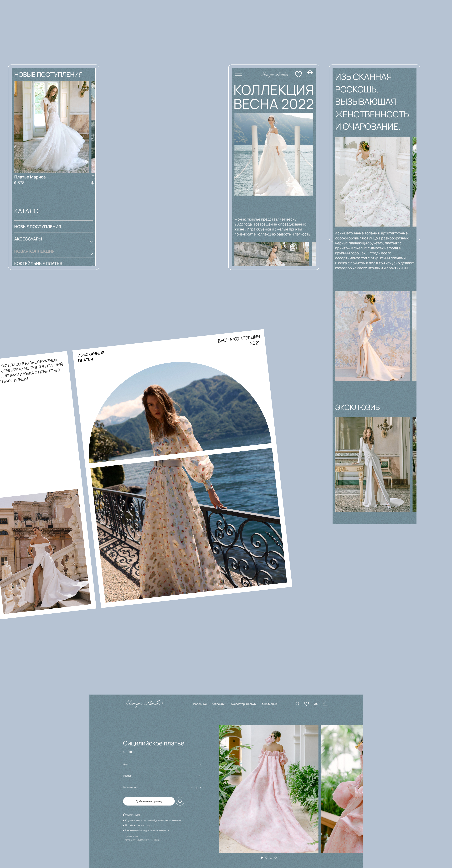Open the mobile shopping bag icon
This screenshot has width=452, height=868.
310,74
